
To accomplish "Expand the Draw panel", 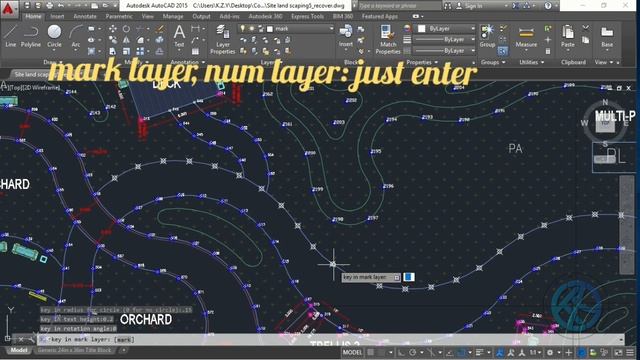I will point(52,62).
